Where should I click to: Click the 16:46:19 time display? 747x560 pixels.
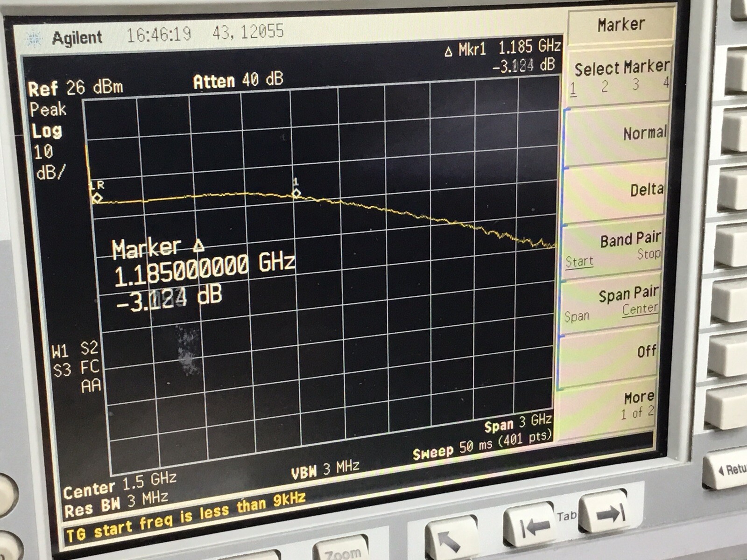159,34
